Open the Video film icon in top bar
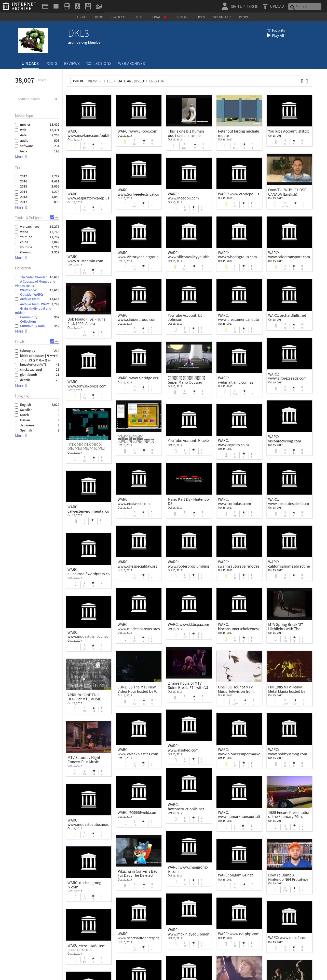This screenshot has height=980, width=327. pos(67,6)
